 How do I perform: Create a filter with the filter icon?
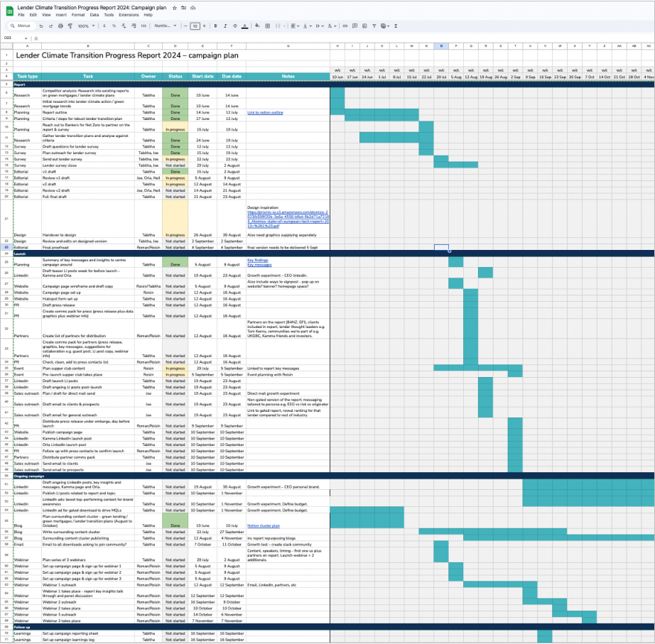pyautogui.click(x=373, y=26)
